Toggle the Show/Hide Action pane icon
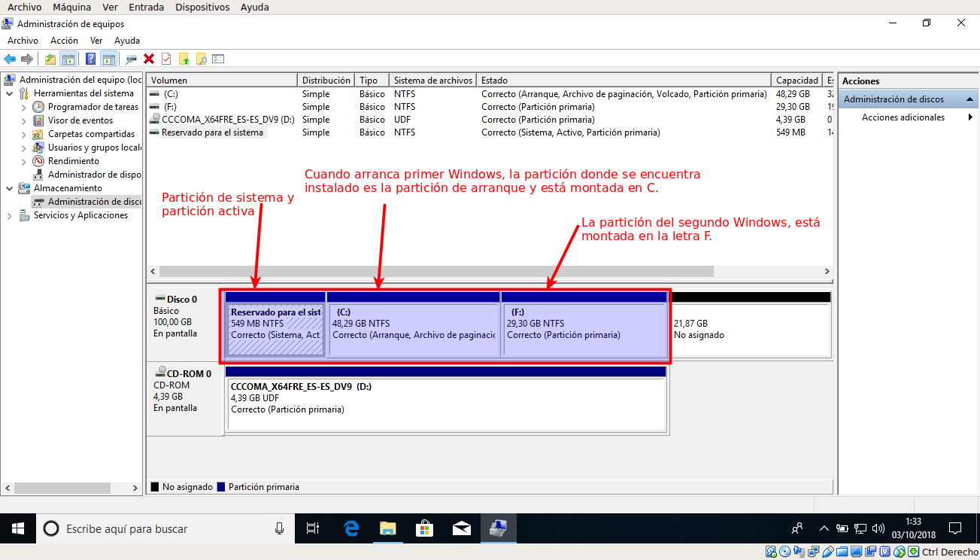The image size is (980, 560). 108,59
